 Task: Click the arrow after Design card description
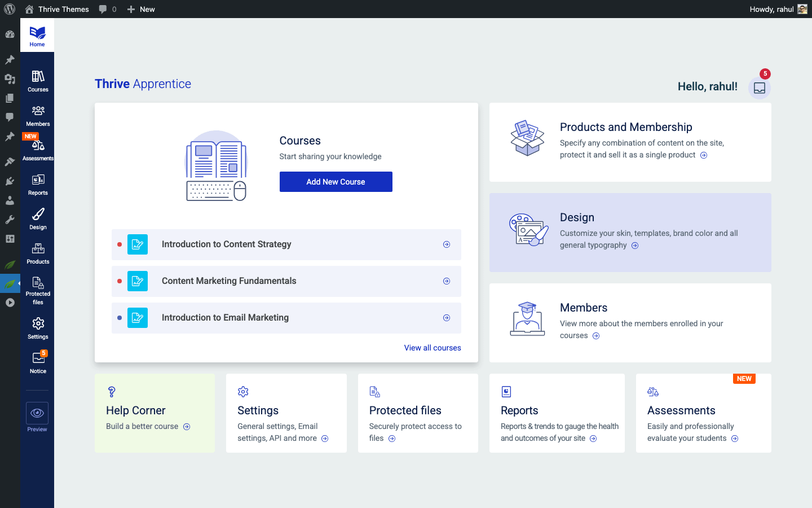point(635,246)
